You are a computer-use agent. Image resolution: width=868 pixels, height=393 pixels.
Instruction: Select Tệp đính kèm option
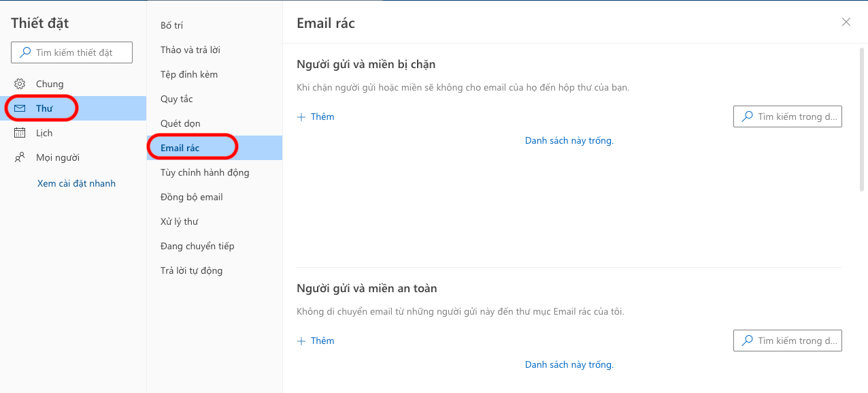pyautogui.click(x=188, y=74)
